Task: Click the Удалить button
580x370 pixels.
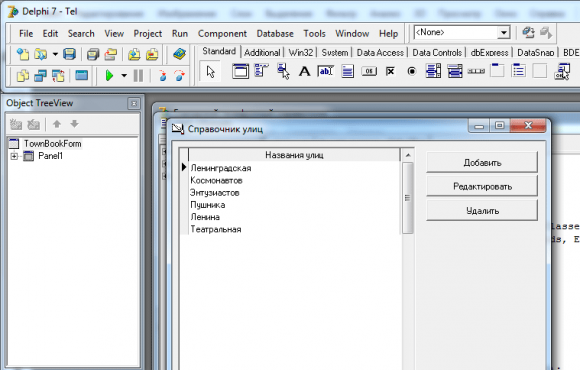Action: click(x=482, y=211)
